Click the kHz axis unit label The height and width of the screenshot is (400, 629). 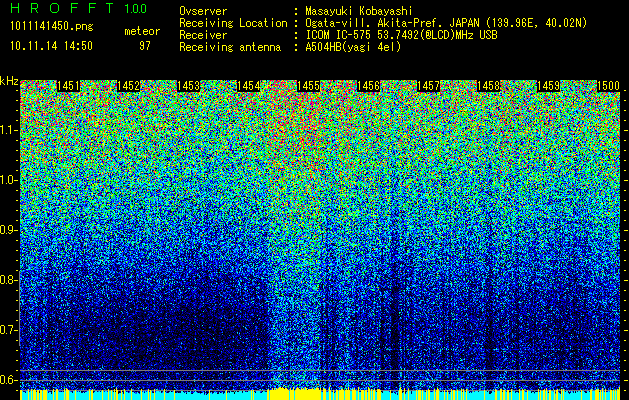click(x=9, y=81)
